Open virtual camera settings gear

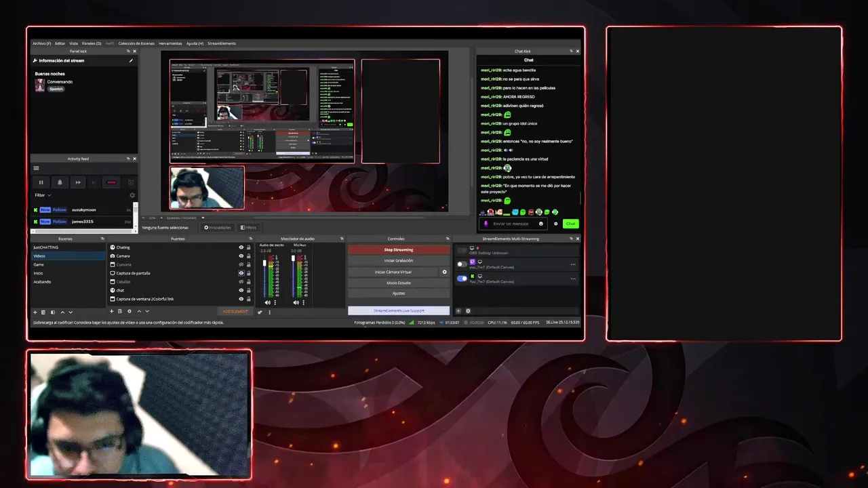pyautogui.click(x=445, y=272)
